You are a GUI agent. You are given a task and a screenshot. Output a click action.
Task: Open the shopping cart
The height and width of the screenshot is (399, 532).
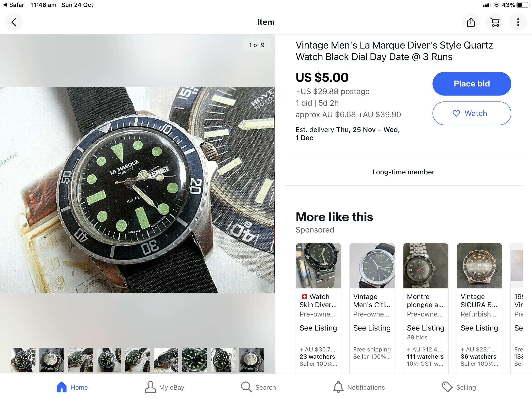pyautogui.click(x=495, y=22)
